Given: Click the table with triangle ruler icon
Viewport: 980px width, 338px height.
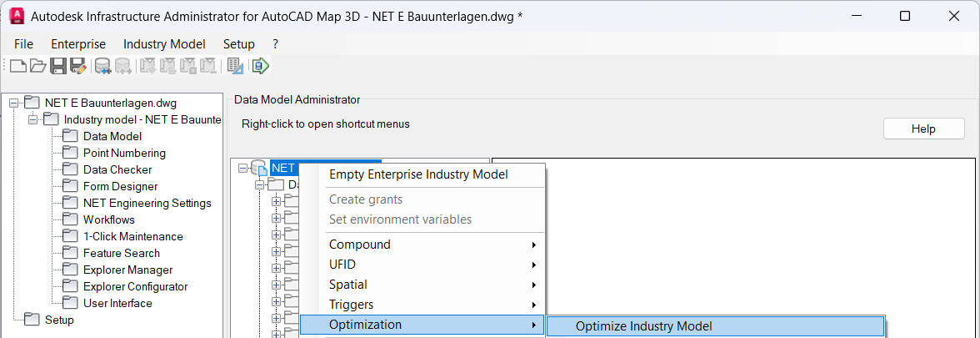Looking at the screenshot, I should tap(235, 66).
